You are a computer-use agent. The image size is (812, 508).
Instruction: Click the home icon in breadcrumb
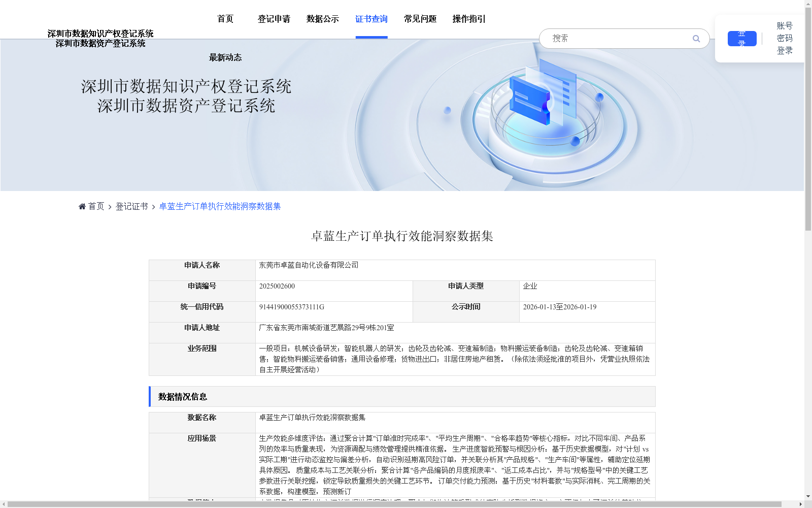coord(82,206)
